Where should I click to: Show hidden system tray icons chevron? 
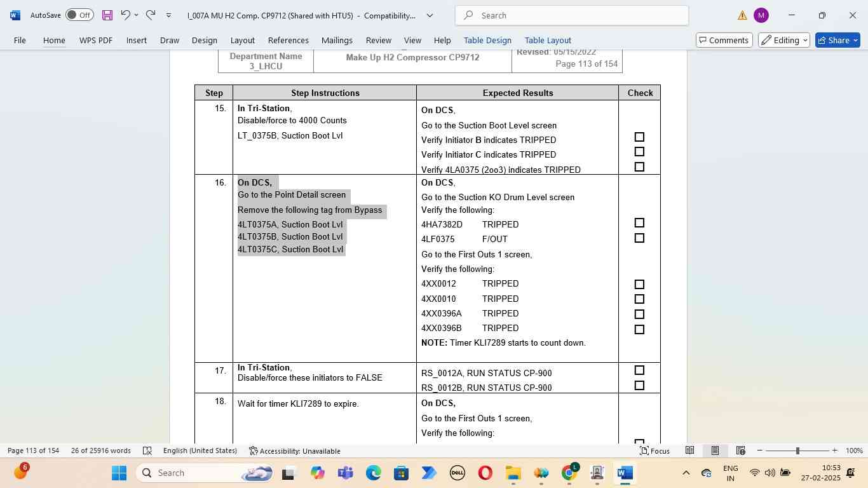[686, 473]
